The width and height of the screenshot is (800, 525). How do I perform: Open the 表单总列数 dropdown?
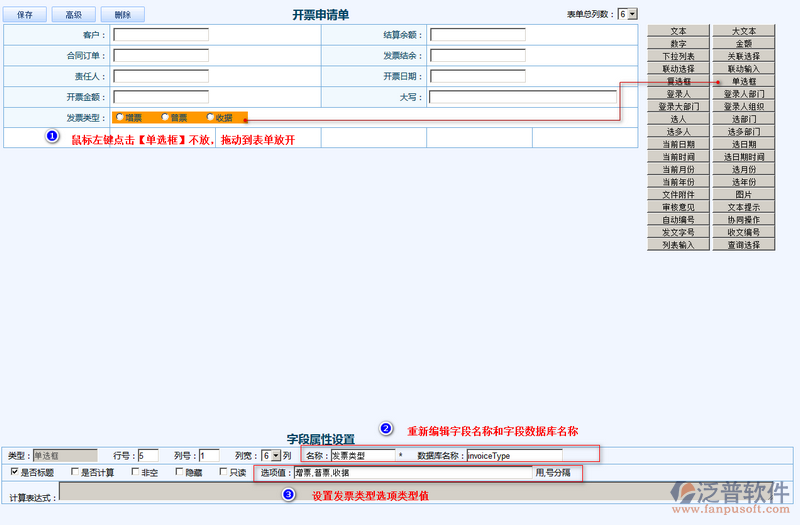[x=627, y=14]
